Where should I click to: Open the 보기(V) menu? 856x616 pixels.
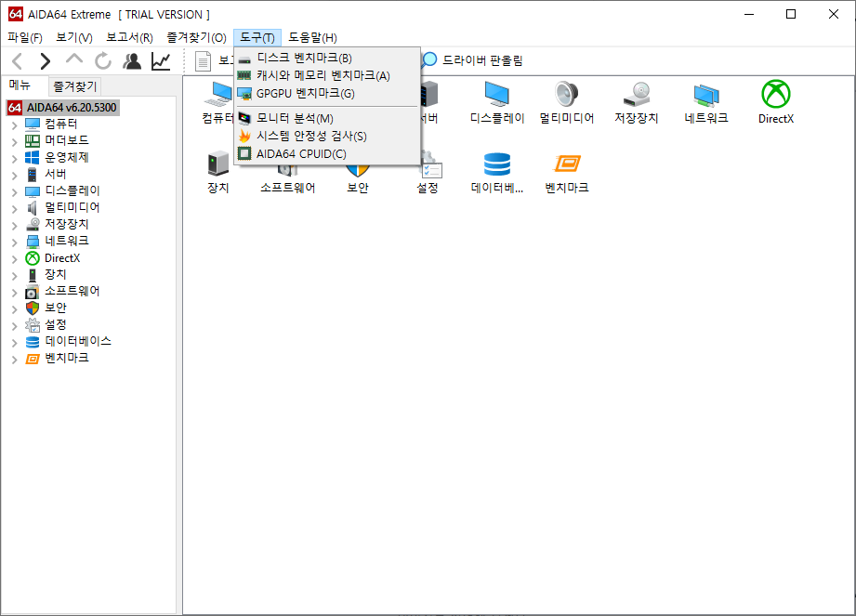(74, 38)
